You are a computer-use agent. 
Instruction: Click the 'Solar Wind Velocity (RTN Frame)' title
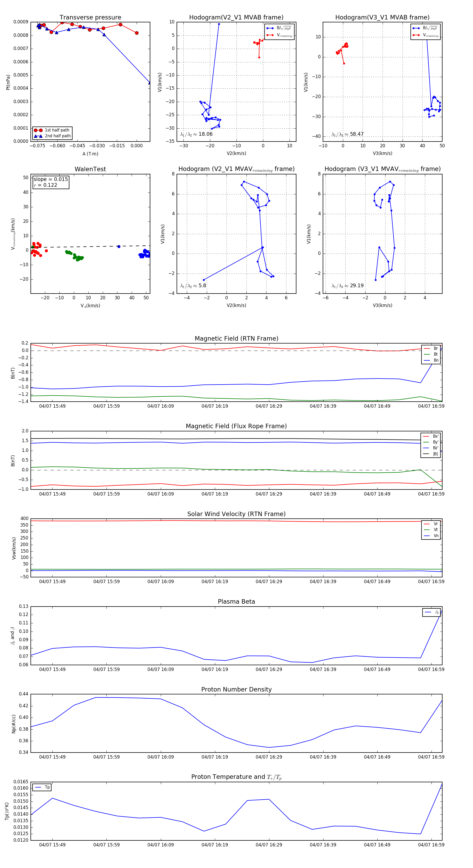(236, 514)
